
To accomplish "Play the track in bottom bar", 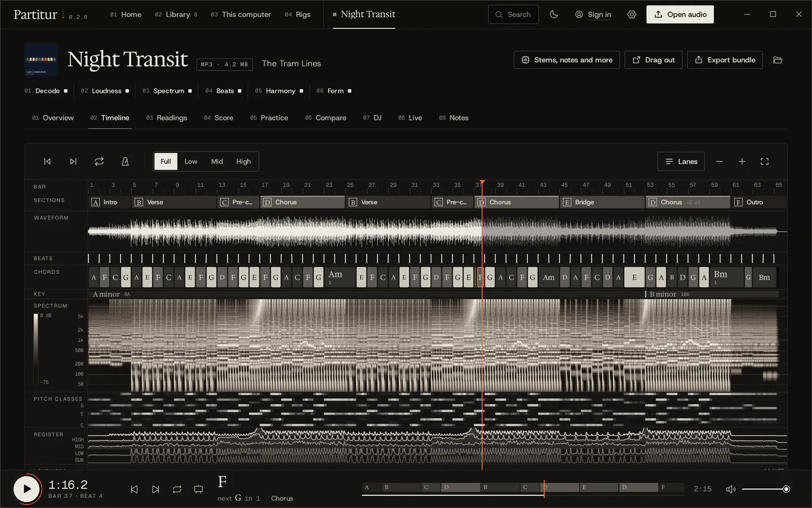I will tap(27, 489).
